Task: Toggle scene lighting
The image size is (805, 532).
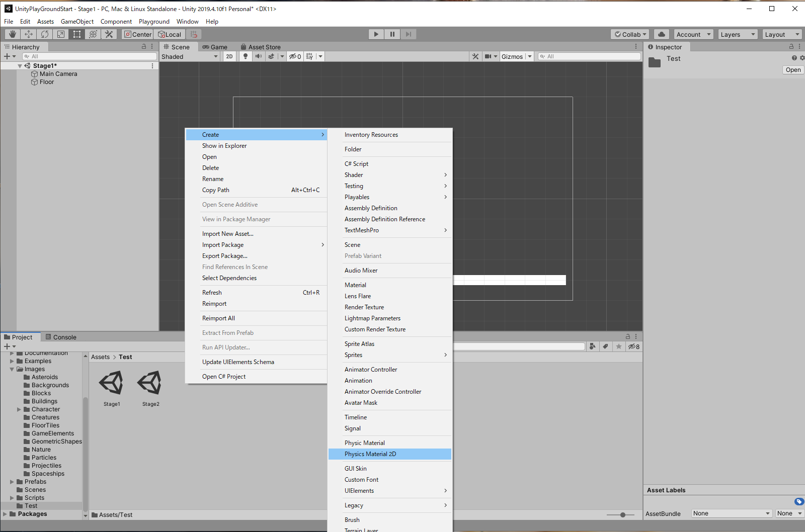Action: point(246,56)
